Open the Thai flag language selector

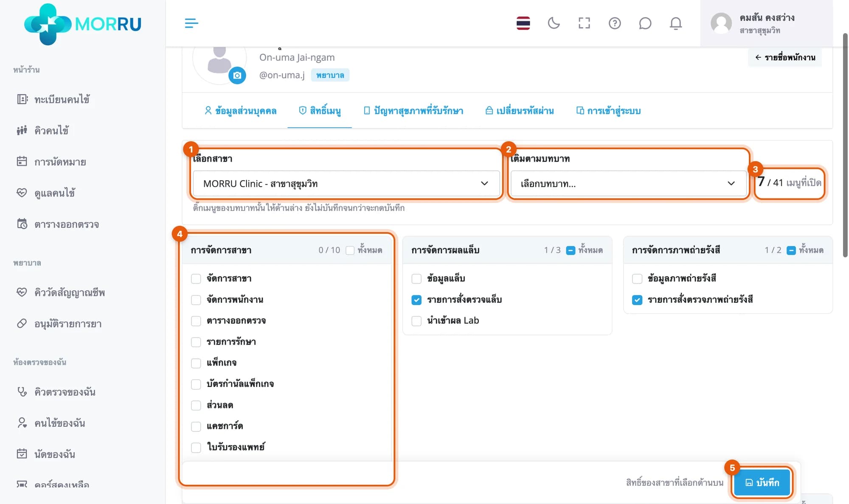click(x=523, y=23)
